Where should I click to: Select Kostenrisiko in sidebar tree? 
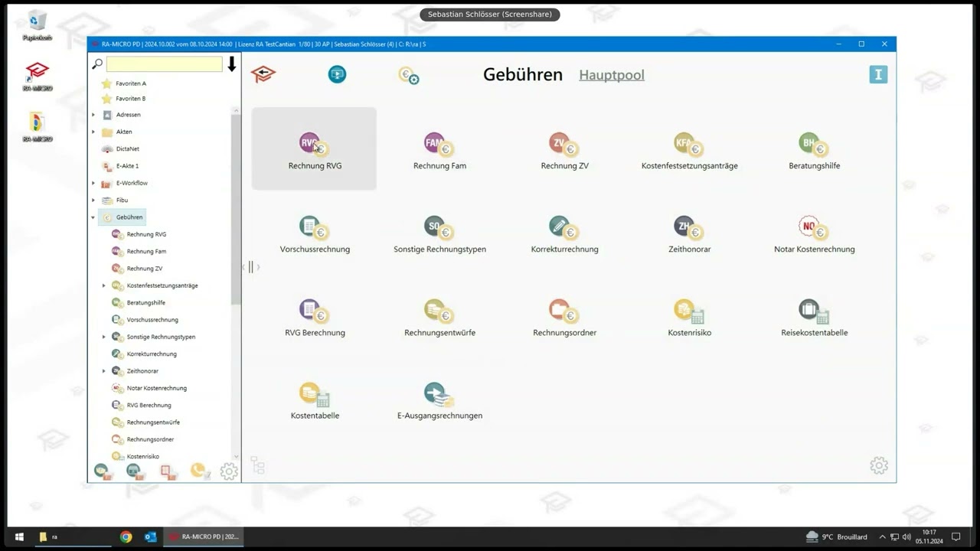pos(142,457)
